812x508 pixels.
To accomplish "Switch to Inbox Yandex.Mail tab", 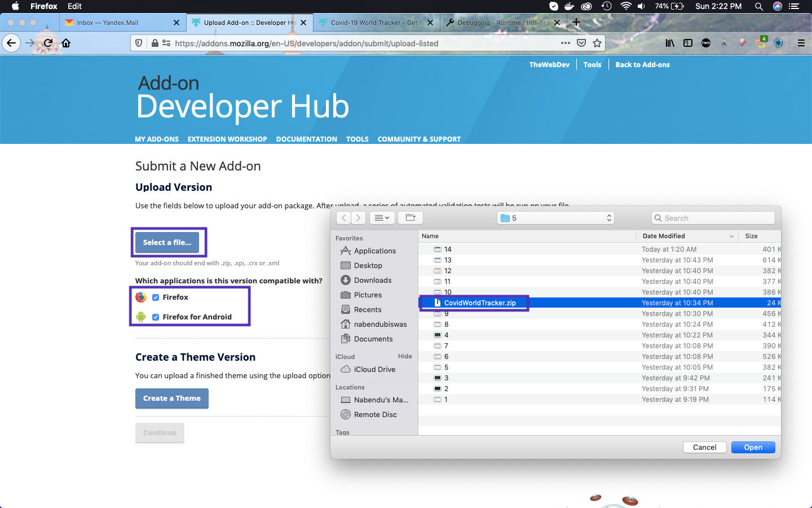I will click(122, 23).
